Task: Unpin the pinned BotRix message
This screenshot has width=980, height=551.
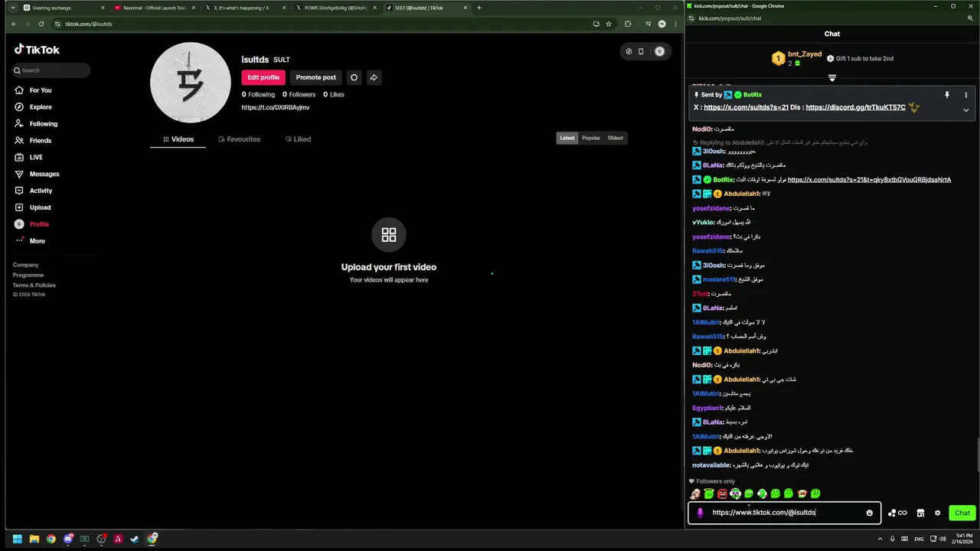Action: click(947, 95)
